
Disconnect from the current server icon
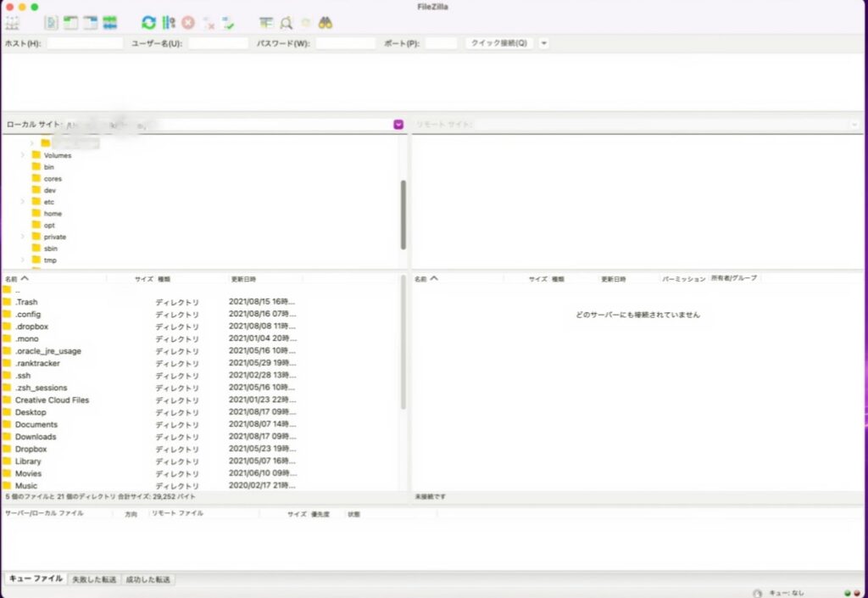coord(209,23)
